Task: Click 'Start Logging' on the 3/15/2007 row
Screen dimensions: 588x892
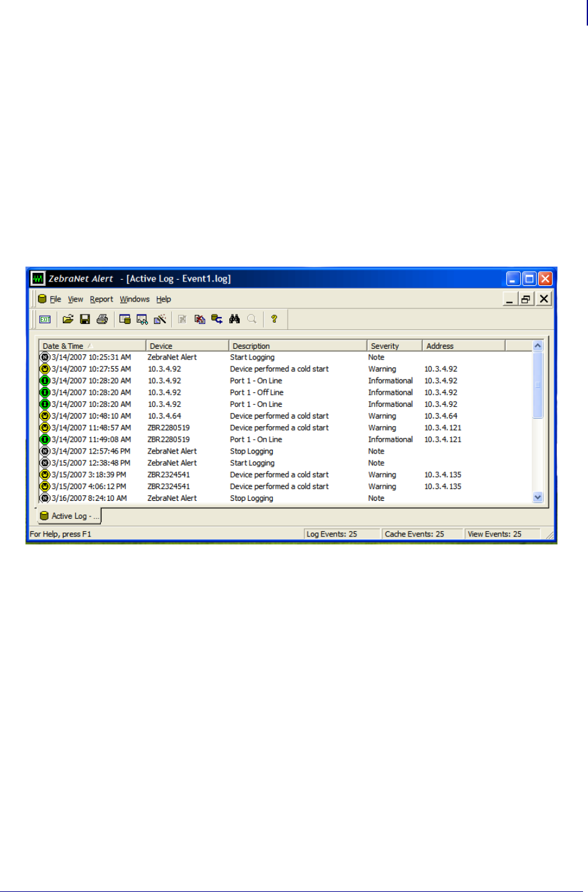Action: (252, 463)
